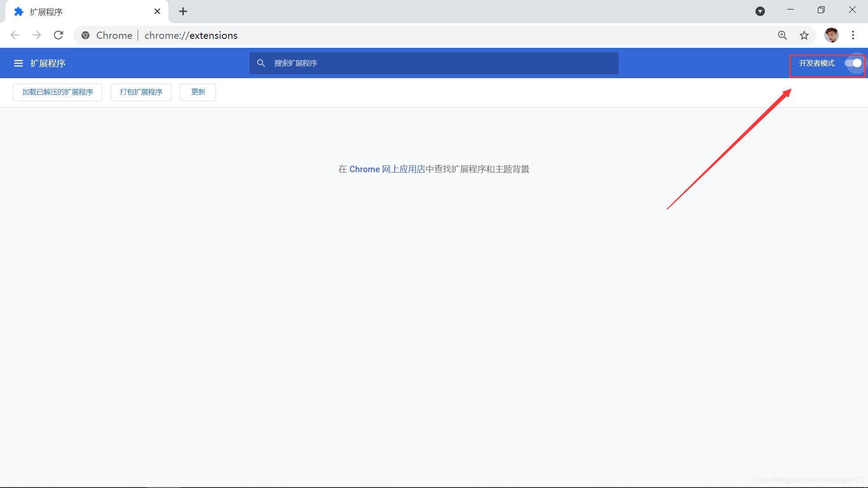The image size is (868, 488).
Task: Expand the tab search dropdown arrow
Action: click(760, 11)
